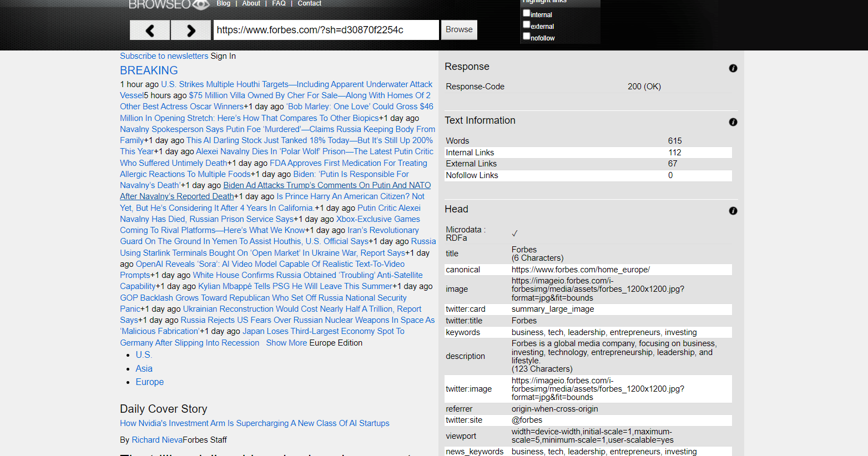The width and height of the screenshot is (868, 456).
Task: Click the Internal Links count 112
Action: (x=675, y=153)
